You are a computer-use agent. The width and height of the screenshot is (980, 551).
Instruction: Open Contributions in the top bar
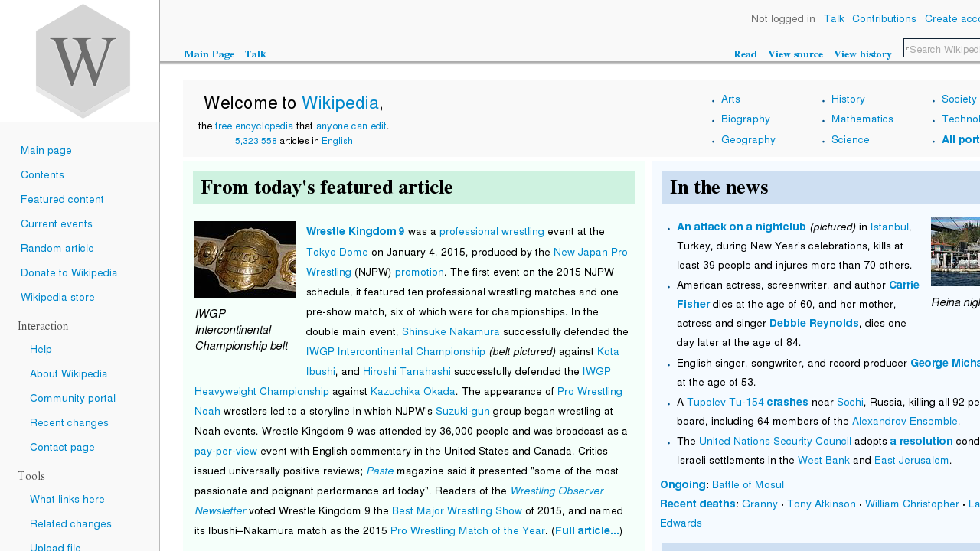[884, 19]
